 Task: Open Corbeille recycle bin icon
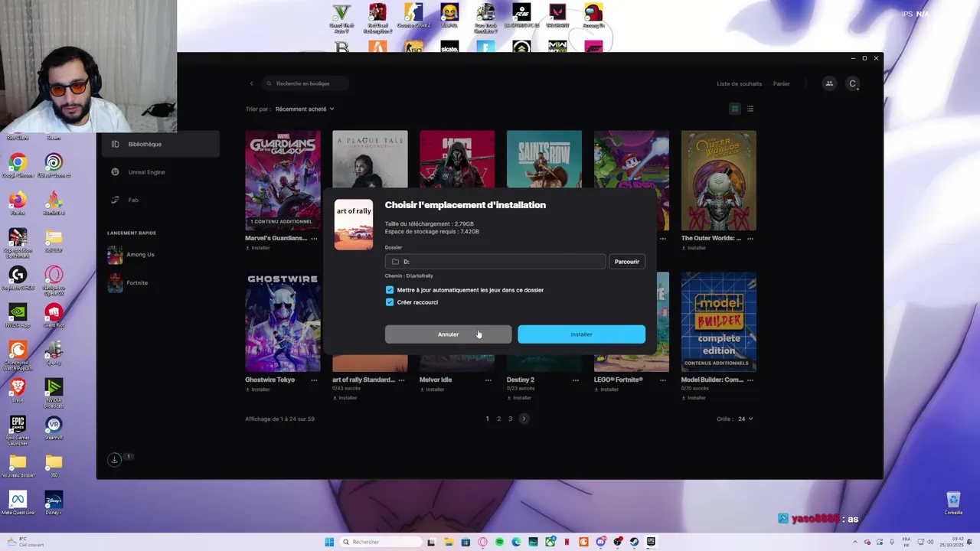953,503
